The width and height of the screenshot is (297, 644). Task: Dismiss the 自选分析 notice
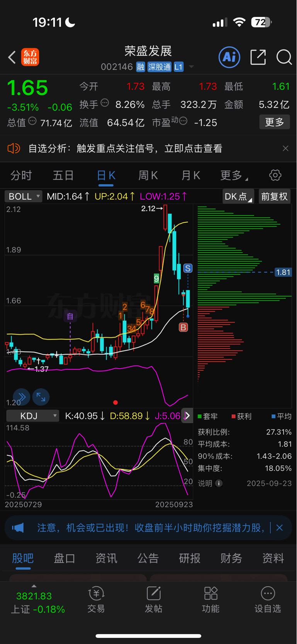pyautogui.click(x=285, y=149)
